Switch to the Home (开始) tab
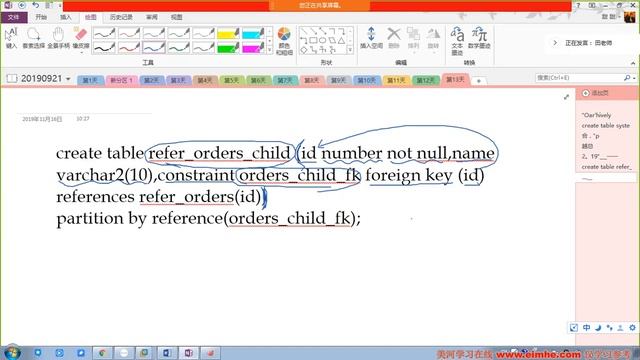 (x=41, y=17)
